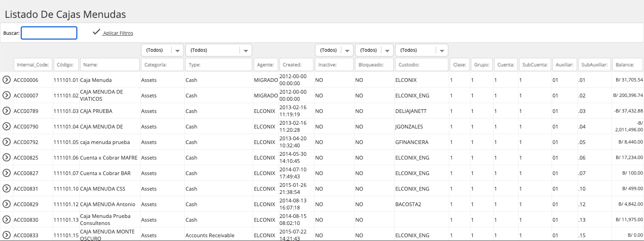This screenshot has width=644, height=241.
Task: Click created date '2013-04-20 10:32:40'
Action: 293,142
